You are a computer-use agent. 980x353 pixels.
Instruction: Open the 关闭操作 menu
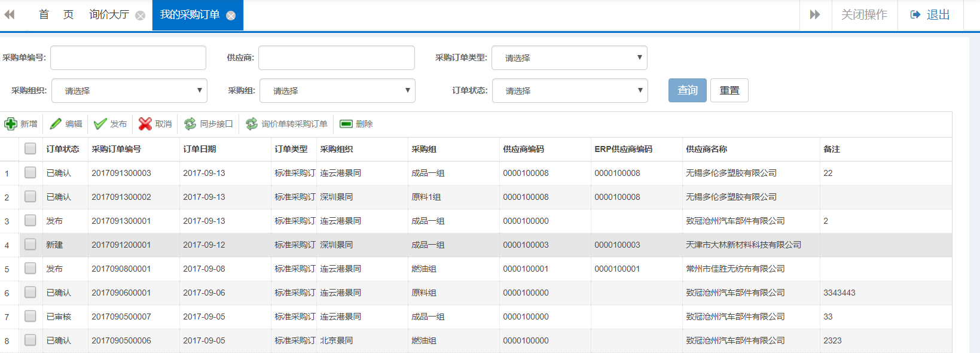point(864,15)
